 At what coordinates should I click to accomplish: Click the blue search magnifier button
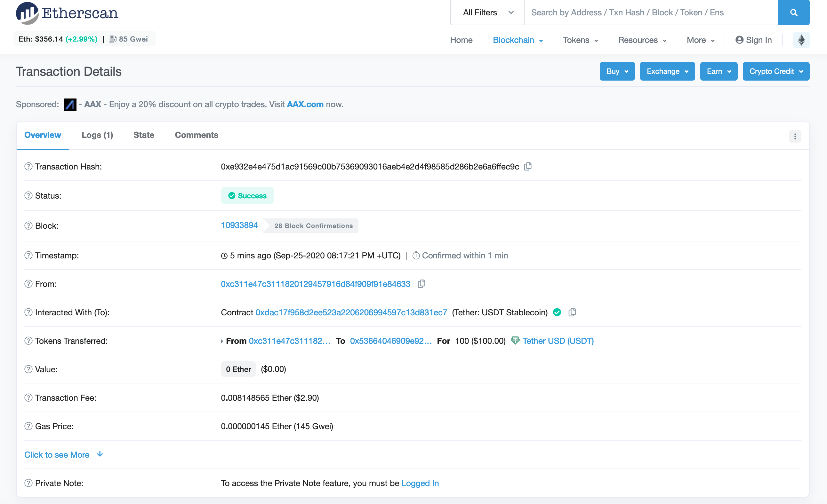793,12
